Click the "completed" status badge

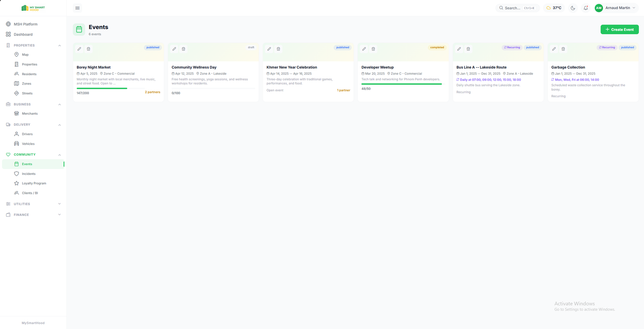coord(437,47)
